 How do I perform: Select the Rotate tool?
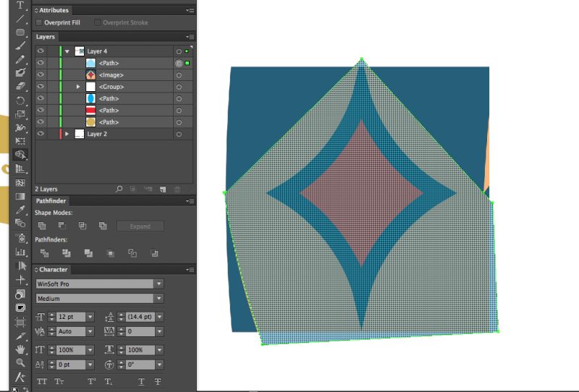coord(20,101)
